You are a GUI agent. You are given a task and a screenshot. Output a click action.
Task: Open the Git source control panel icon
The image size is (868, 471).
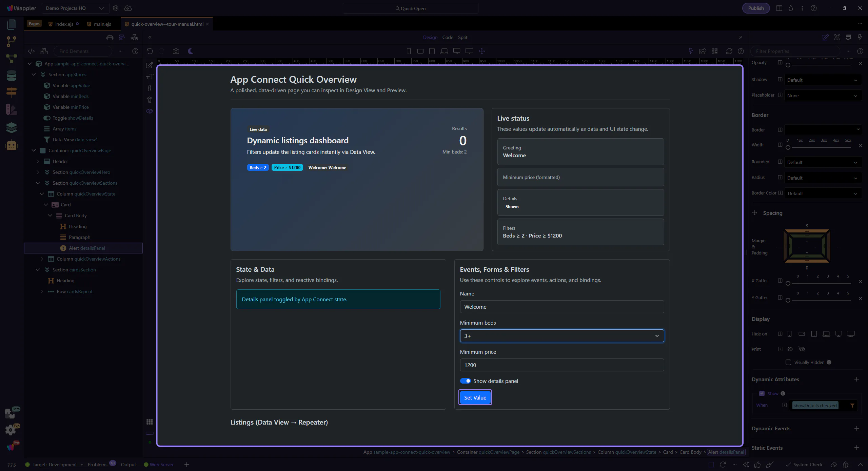[12, 41]
